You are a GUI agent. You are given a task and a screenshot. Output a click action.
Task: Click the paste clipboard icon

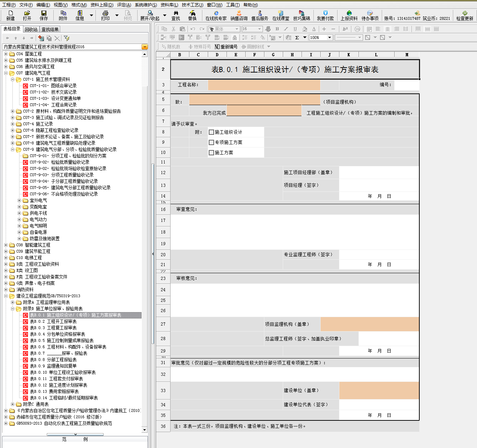(183, 29)
